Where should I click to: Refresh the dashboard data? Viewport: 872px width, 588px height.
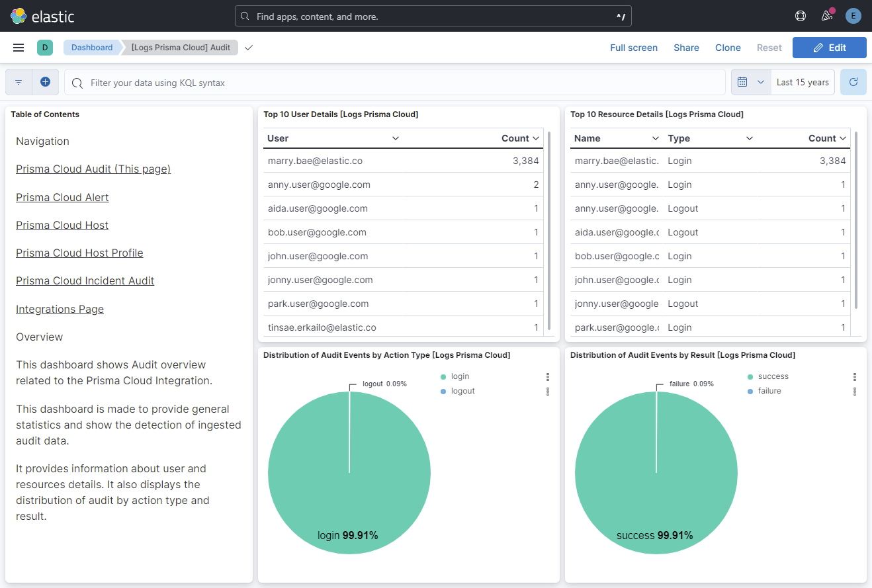pos(854,81)
